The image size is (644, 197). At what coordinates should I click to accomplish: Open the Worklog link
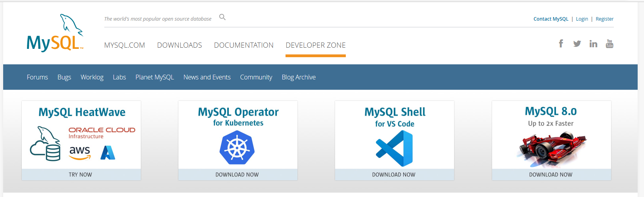92,77
